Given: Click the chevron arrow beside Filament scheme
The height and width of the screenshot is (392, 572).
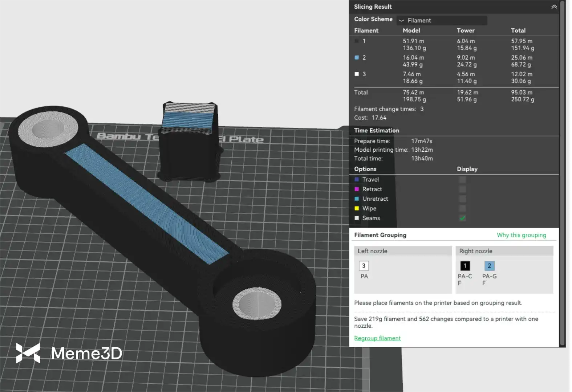Looking at the screenshot, I should click(401, 21).
